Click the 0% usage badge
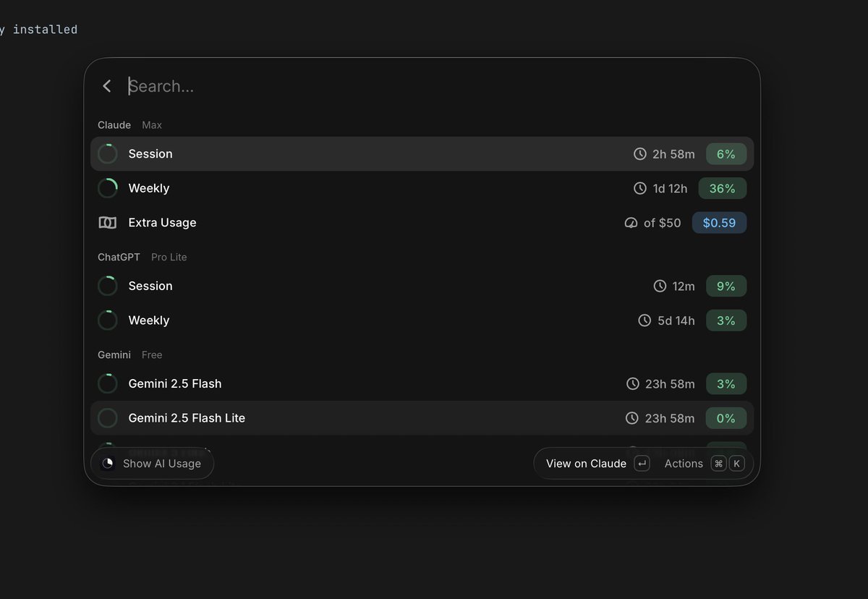868x599 pixels. pyautogui.click(x=726, y=418)
